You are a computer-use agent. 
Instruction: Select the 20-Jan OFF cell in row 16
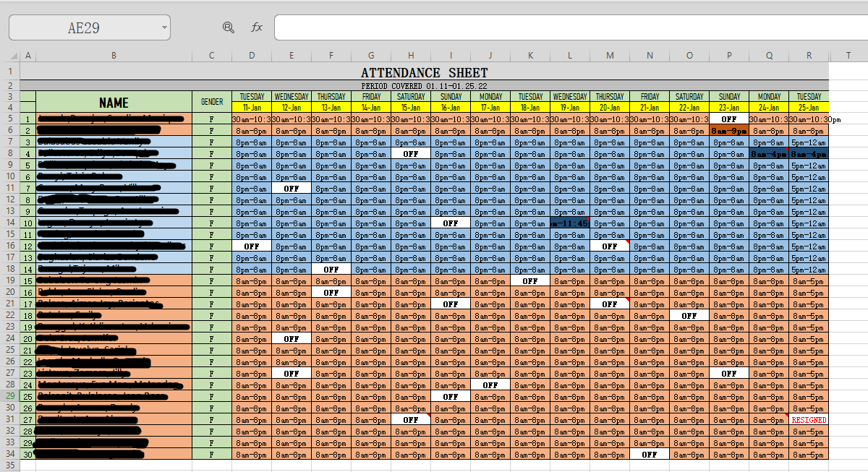click(x=610, y=246)
